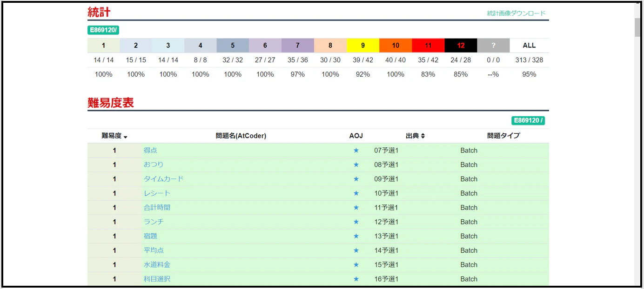This screenshot has height=289, width=644.
Task: Open the 科目選択 problem link
Action: (157, 279)
